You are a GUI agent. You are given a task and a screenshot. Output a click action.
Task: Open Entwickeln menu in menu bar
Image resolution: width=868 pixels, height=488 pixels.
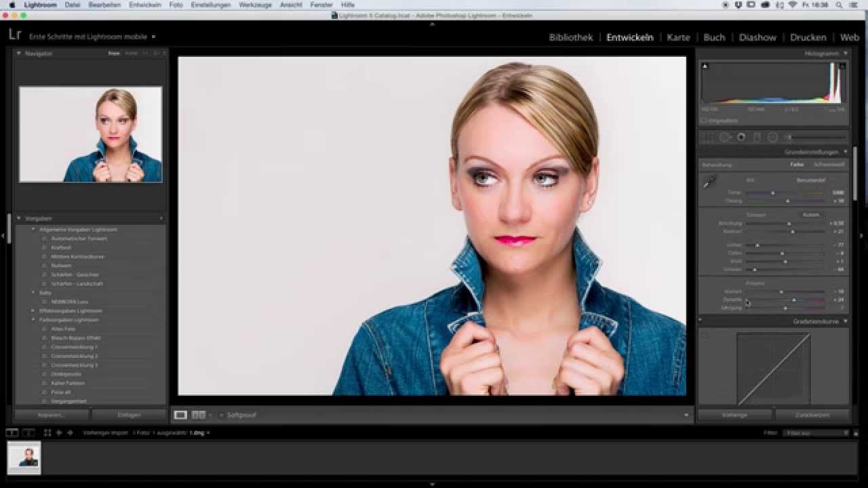click(x=145, y=5)
